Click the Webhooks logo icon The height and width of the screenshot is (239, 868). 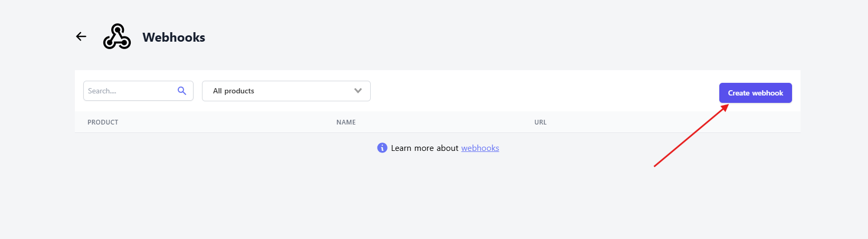(x=117, y=37)
